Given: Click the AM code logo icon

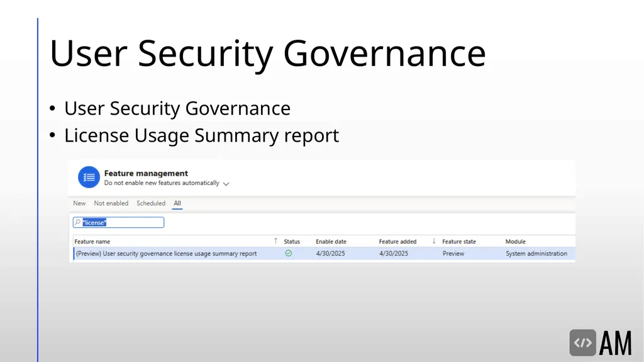Looking at the screenshot, I should (x=582, y=342).
